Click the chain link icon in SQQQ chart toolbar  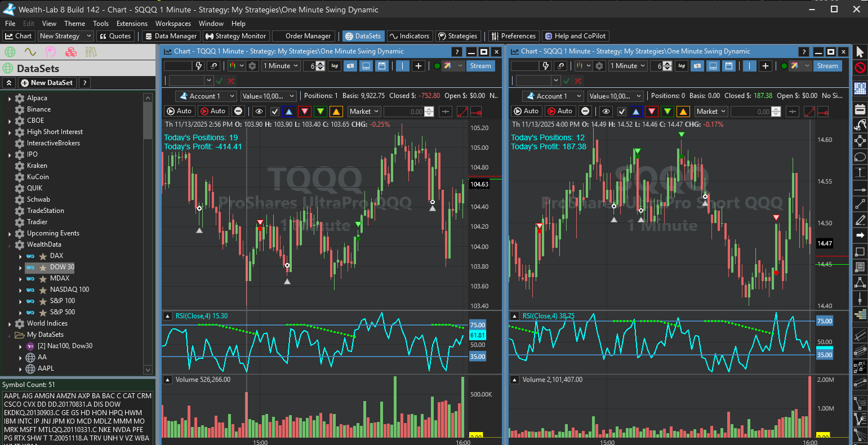[x=561, y=65]
